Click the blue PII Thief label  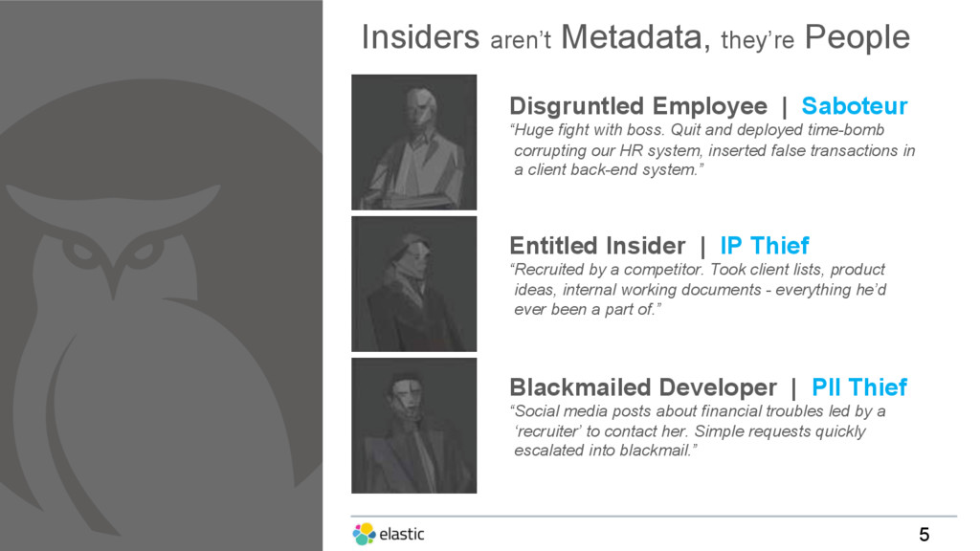click(859, 387)
